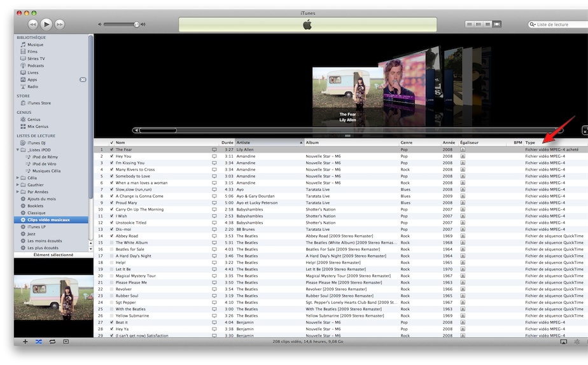Sort the list by Genre column

coord(406,142)
